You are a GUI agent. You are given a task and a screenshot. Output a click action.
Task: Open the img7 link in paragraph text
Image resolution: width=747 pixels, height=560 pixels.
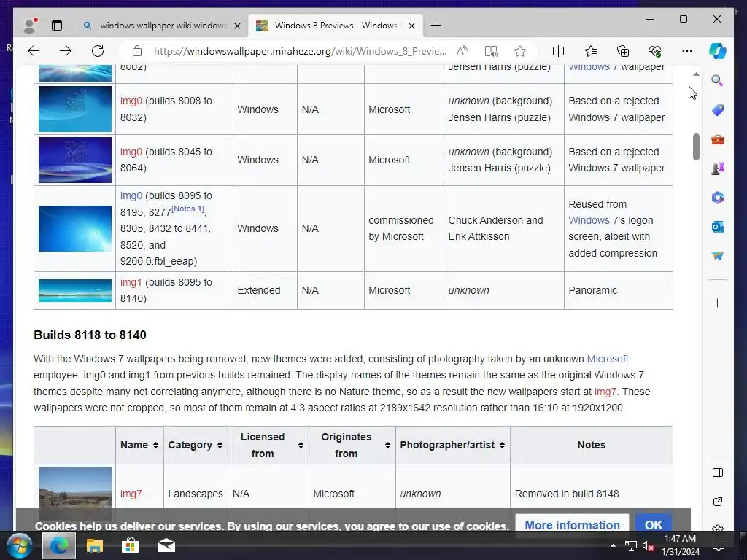pos(605,392)
